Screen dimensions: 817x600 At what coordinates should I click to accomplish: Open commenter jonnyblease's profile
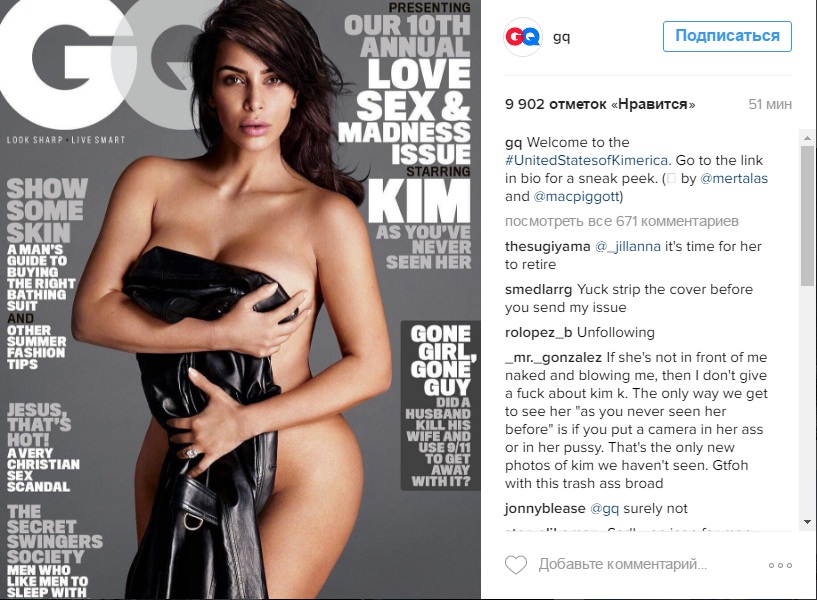click(x=545, y=509)
